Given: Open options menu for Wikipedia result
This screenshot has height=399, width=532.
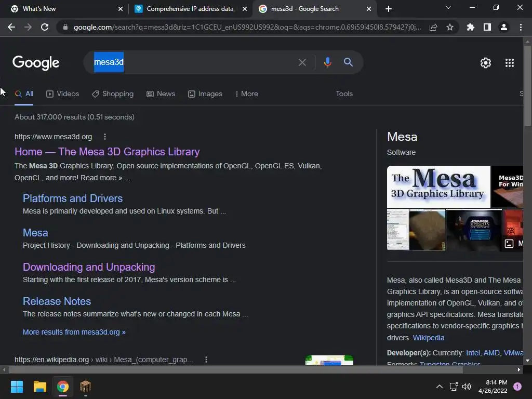Looking at the screenshot, I should tap(206, 360).
